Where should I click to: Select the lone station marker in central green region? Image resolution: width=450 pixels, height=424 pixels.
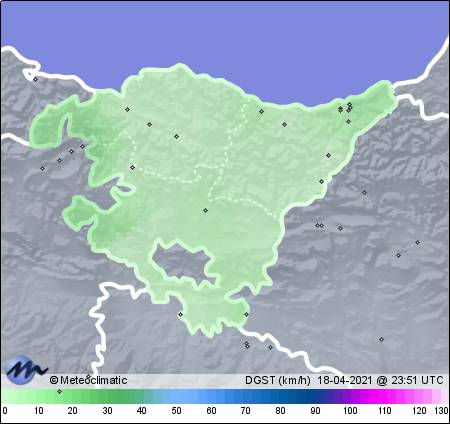point(206,210)
